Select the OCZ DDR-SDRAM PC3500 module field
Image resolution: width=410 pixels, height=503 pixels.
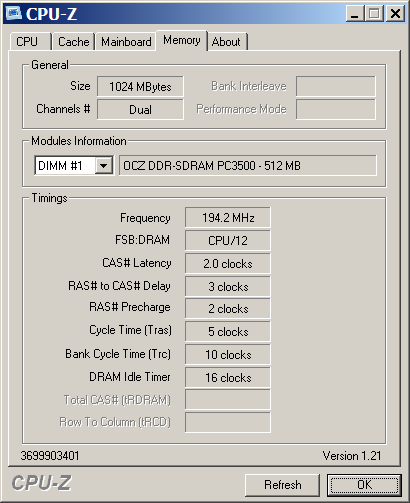click(x=248, y=165)
